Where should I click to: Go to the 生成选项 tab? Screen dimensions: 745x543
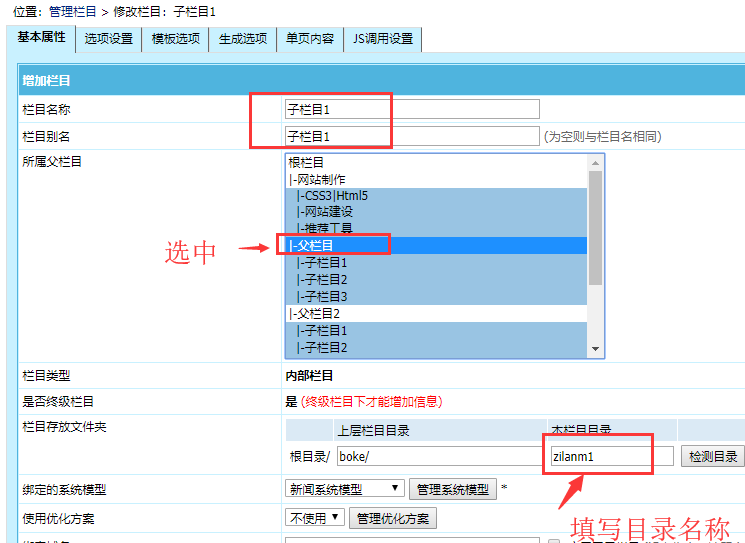243,39
